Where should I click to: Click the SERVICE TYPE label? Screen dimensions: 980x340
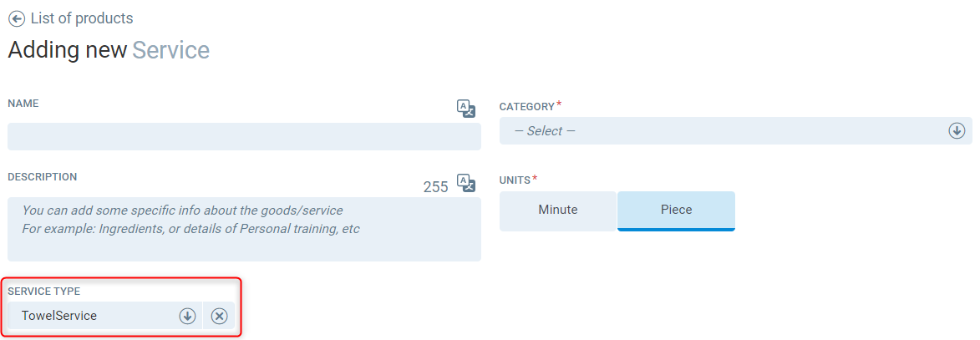(43, 292)
